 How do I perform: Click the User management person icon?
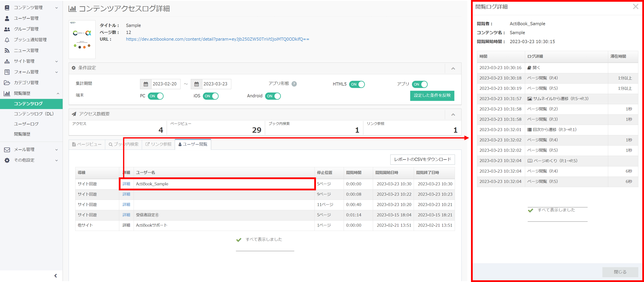pos(7,18)
